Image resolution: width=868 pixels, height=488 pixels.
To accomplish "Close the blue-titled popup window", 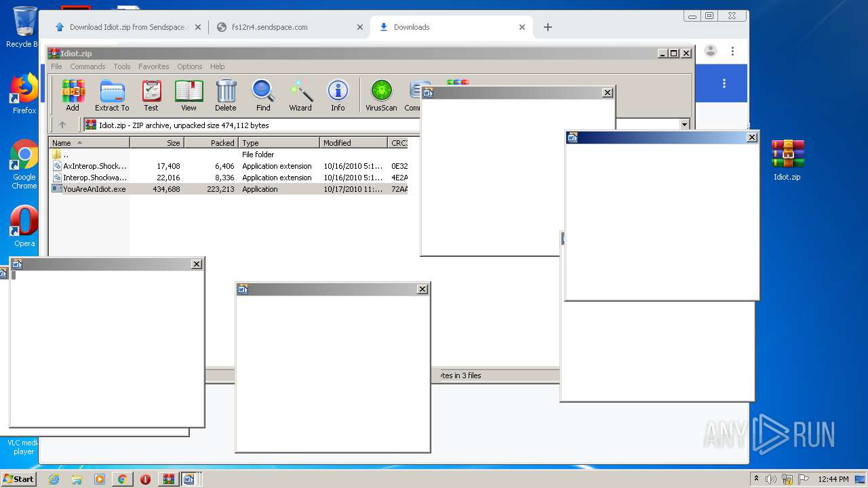I will click(751, 138).
